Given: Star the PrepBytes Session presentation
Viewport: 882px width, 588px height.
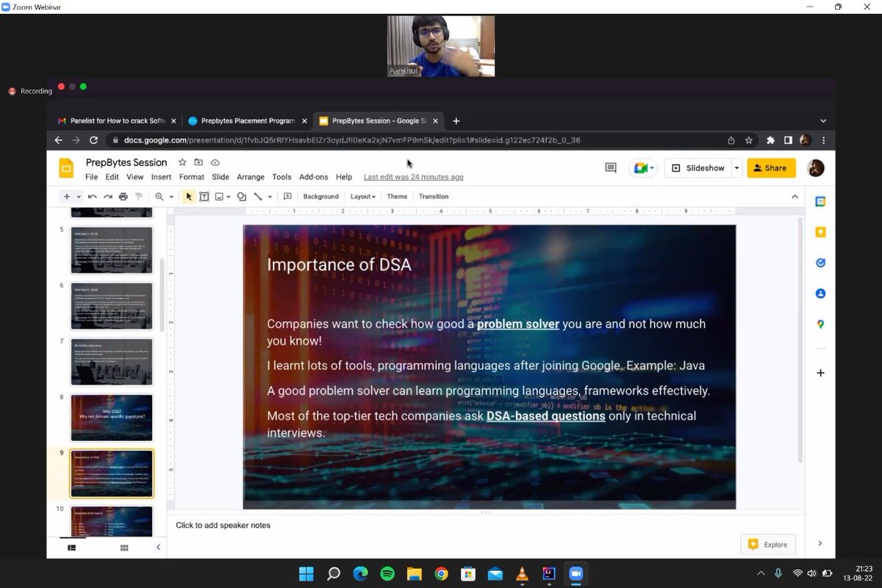Looking at the screenshot, I should coord(182,162).
